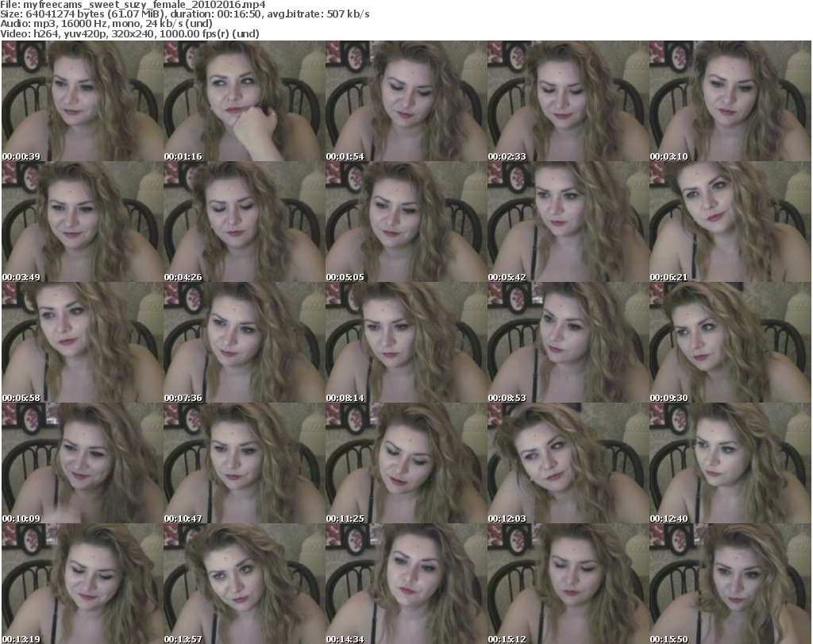Select the thumbnail frame stamped 00:00:39
This screenshot has height=644, width=813.
[83, 101]
